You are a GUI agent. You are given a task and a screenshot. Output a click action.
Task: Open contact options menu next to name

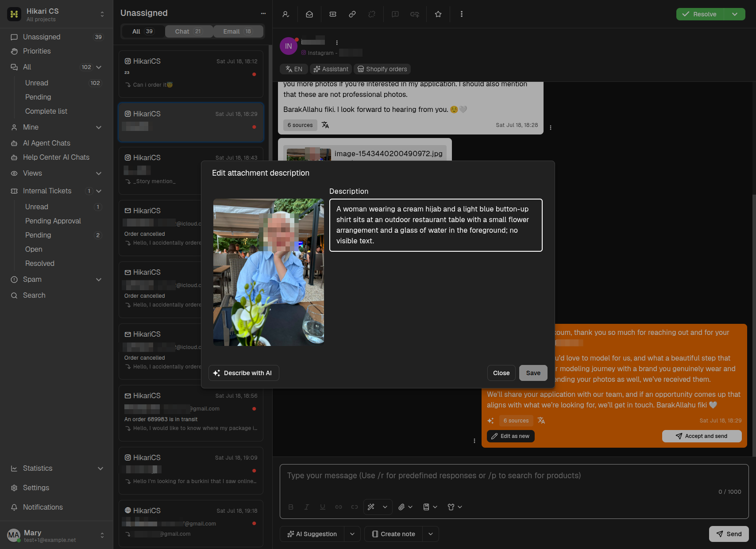click(337, 42)
